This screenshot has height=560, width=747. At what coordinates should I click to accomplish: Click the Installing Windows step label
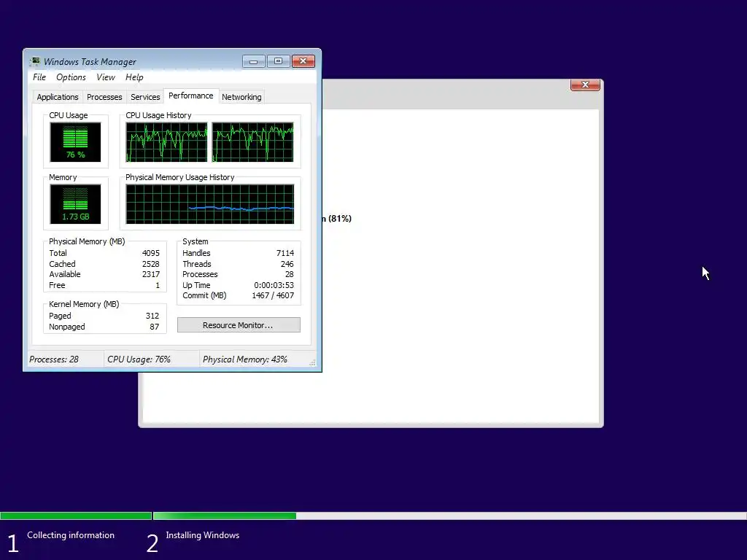pyautogui.click(x=203, y=535)
